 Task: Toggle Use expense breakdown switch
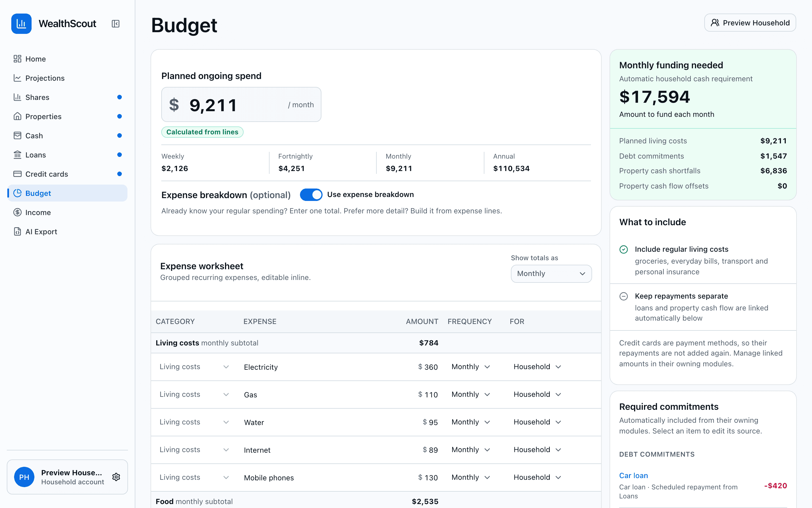311,194
